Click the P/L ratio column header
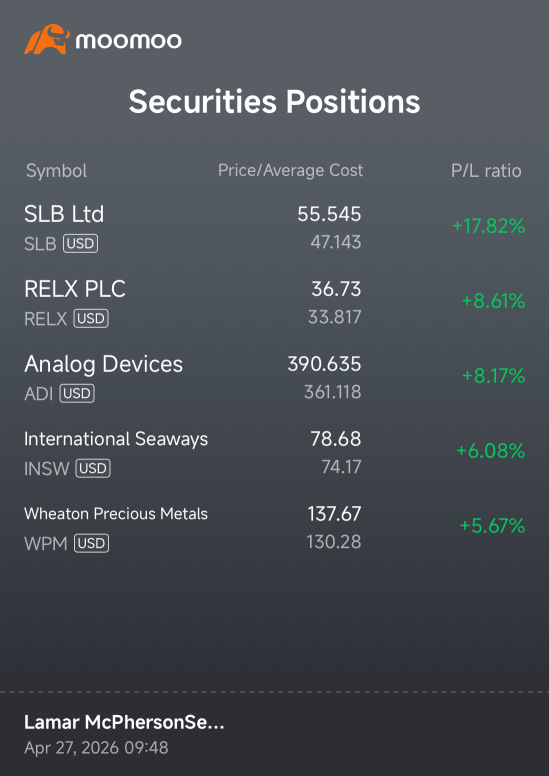Image resolution: width=549 pixels, height=776 pixels. (486, 171)
